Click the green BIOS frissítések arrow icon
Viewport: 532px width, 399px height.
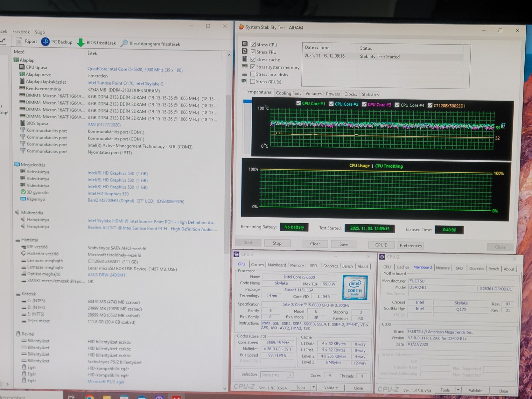[x=81, y=42]
